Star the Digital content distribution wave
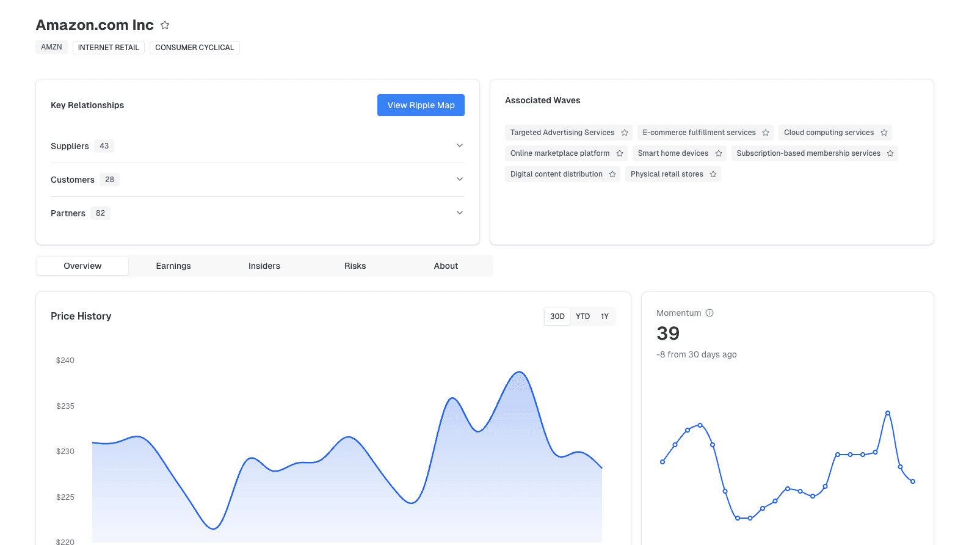 (x=612, y=174)
